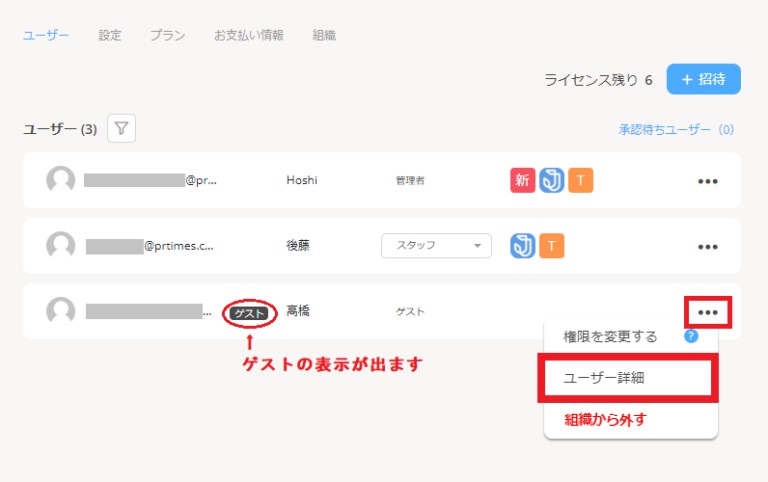Viewport: 768px width, 482px height.
Task: Switch to the 設定 tab
Action: (110, 35)
